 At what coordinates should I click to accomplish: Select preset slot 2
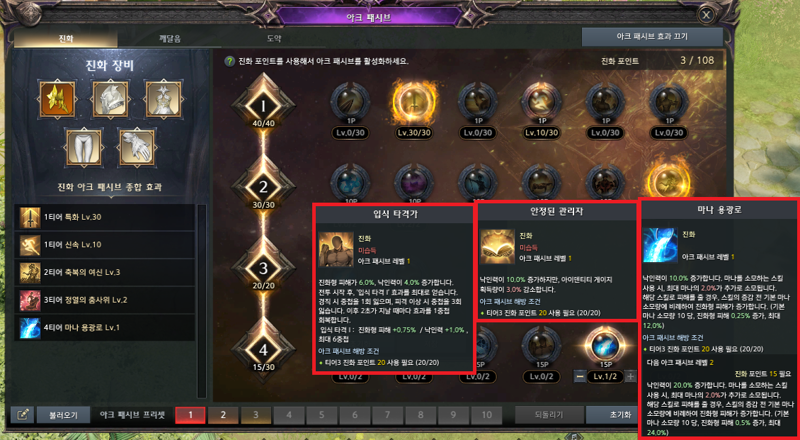click(x=223, y=415)
